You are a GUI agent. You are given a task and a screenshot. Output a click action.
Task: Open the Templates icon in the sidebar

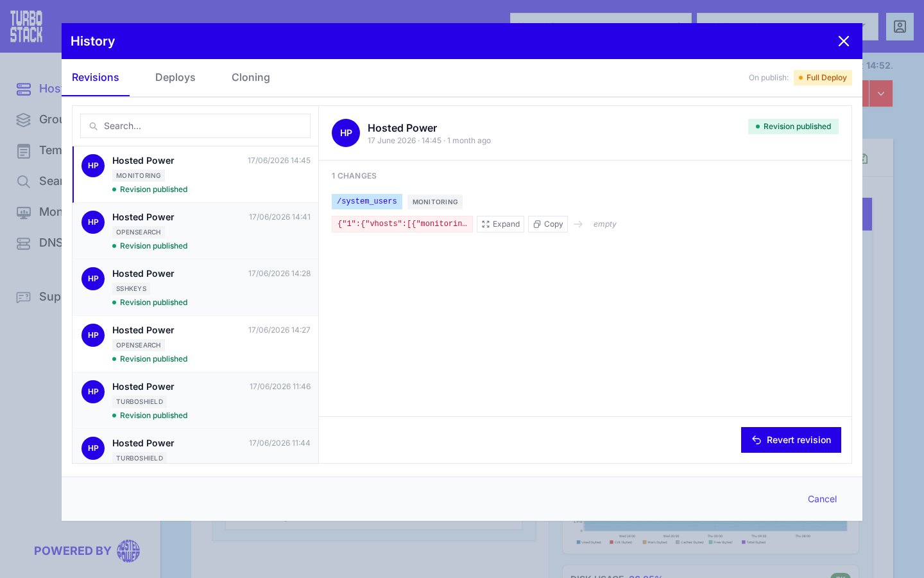tap(24, 151)
